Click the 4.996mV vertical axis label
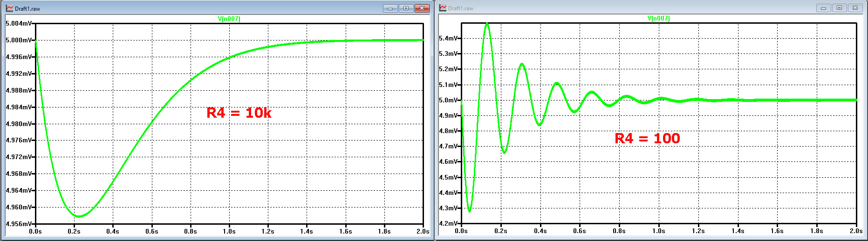The image size is (868, 241). (19, 57)
